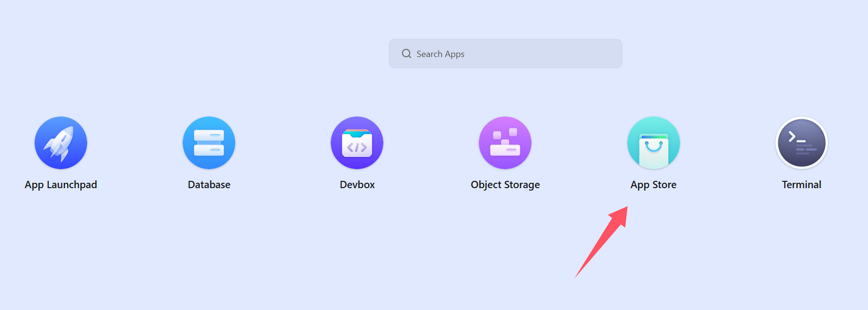Select the "Database" text label
Viewport: 868px width, 310px height.
[x=209, y=185]
